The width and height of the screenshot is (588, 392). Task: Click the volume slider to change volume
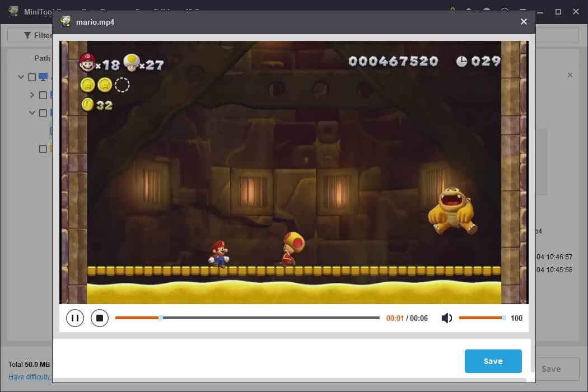(482, 318)
